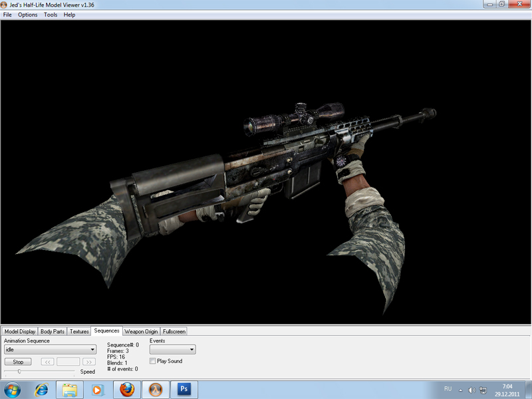Select the Half-Life Model Viewer taskbar icon

156,390
